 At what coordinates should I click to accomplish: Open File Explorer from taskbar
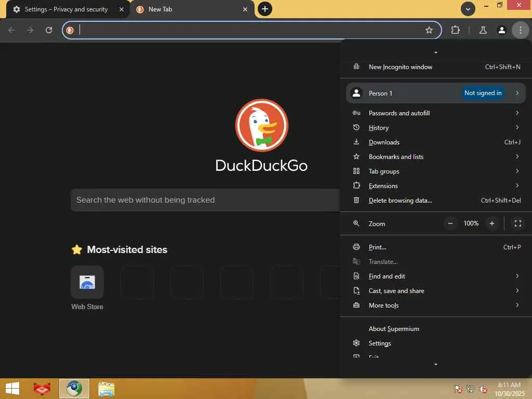coord(106,389)
